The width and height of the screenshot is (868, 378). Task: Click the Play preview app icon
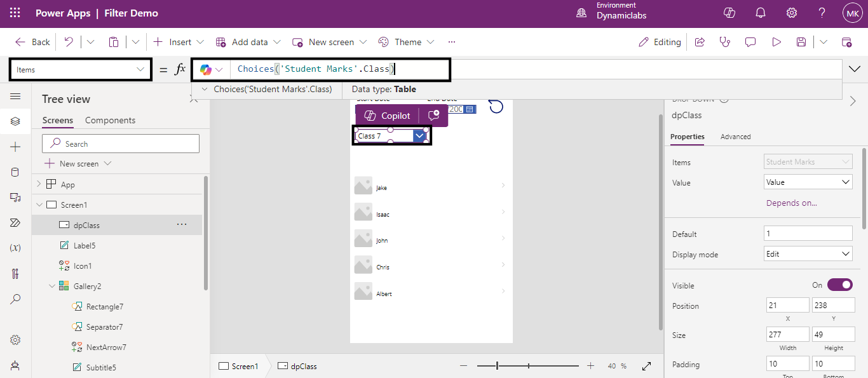click(776, 42)
